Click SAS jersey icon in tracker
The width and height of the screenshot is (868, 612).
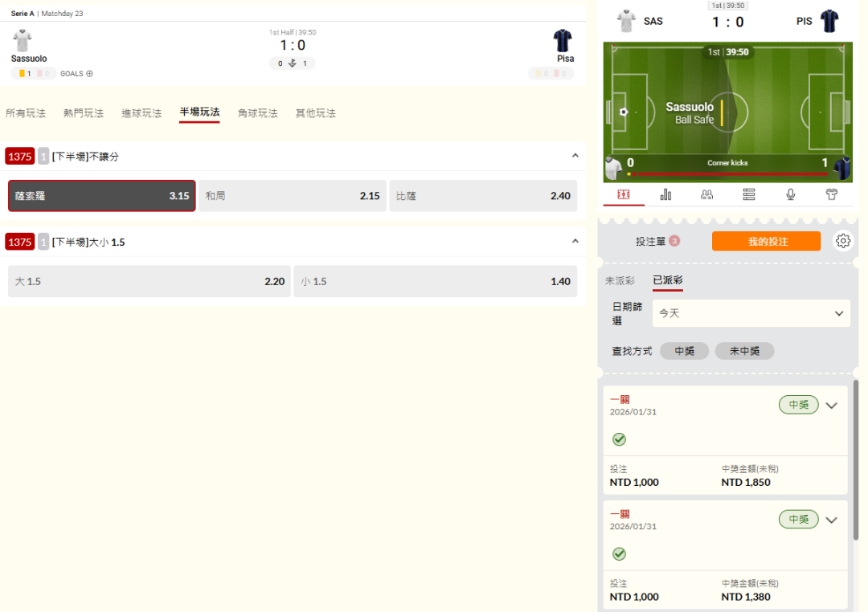(x=626, y=21)
